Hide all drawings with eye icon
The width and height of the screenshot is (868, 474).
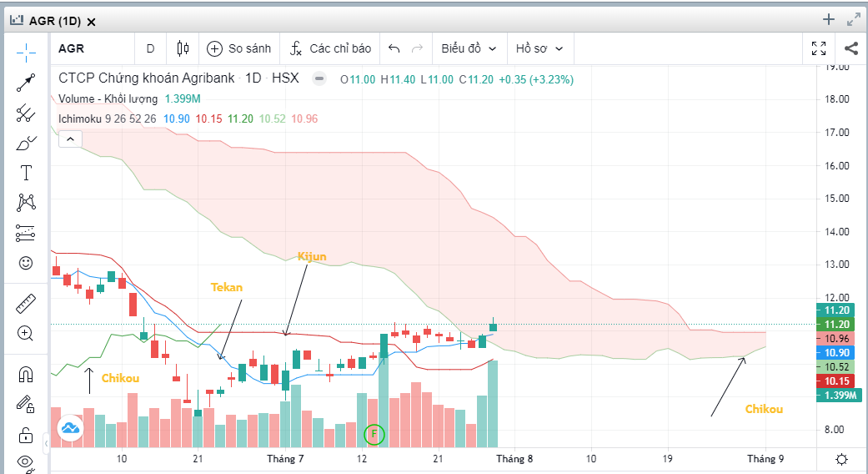pos(26,462)
